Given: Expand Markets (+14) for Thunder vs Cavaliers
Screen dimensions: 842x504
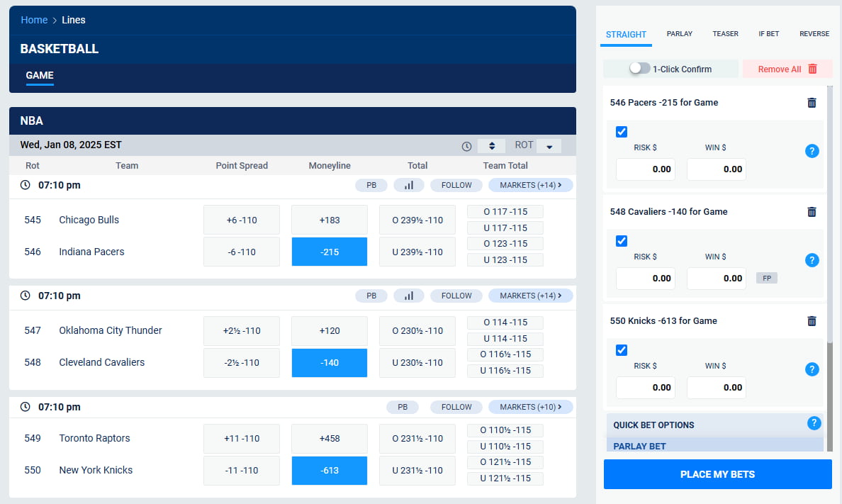Looking at the screenshot, I should point(531,296).
